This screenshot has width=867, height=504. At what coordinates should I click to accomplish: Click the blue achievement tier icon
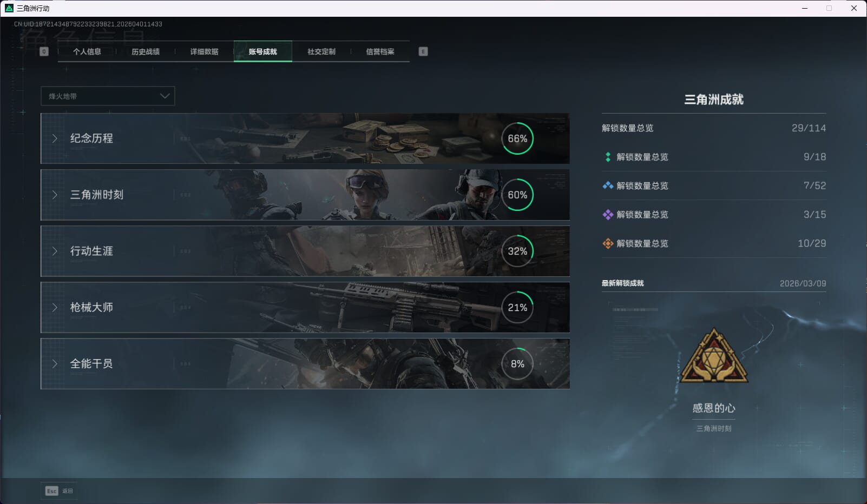[608, 185]
